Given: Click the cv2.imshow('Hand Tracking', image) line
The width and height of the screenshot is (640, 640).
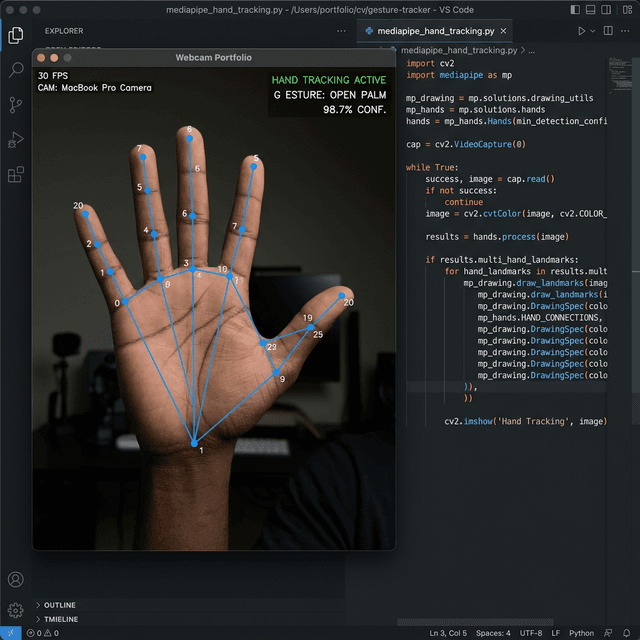Looking at the screenshot, I should [x=525, y=421].
